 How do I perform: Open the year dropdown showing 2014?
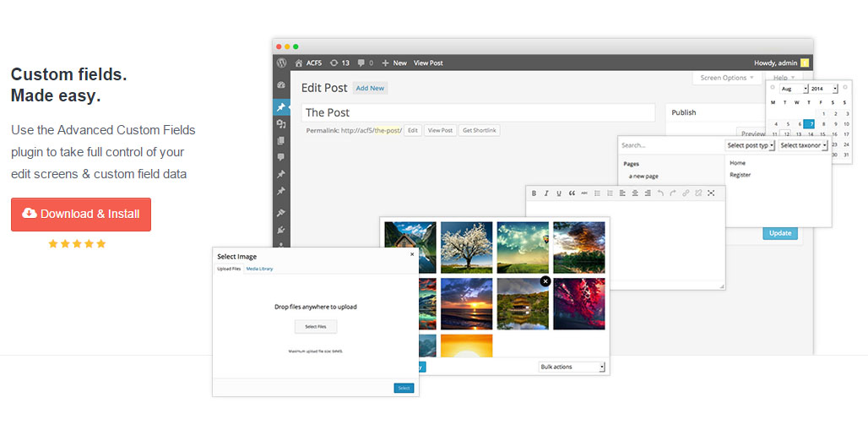tap(824, 89)
